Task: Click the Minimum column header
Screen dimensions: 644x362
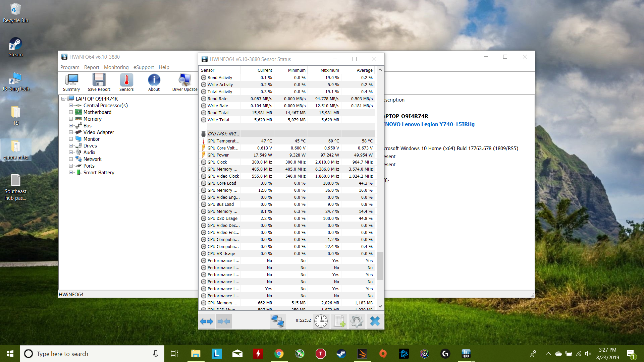Action: point(291,70)
